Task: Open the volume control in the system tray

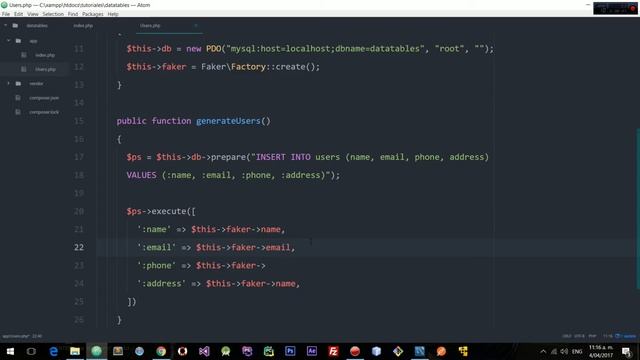Action: click(x=564, y=351)
